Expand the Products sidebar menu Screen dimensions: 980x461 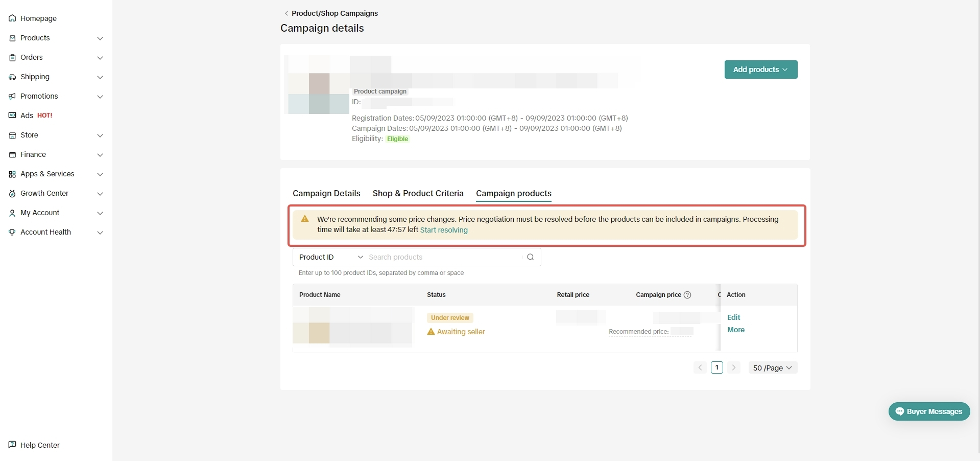[x=100, y=38]
